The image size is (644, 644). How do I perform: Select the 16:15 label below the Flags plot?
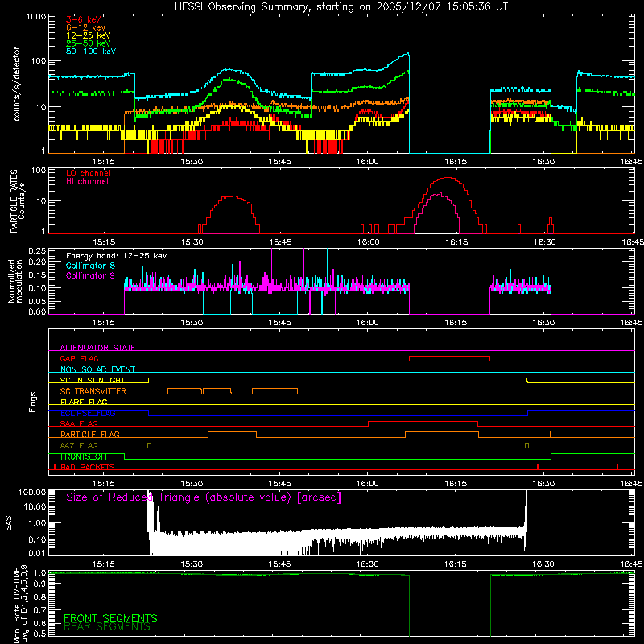(455, 483)
